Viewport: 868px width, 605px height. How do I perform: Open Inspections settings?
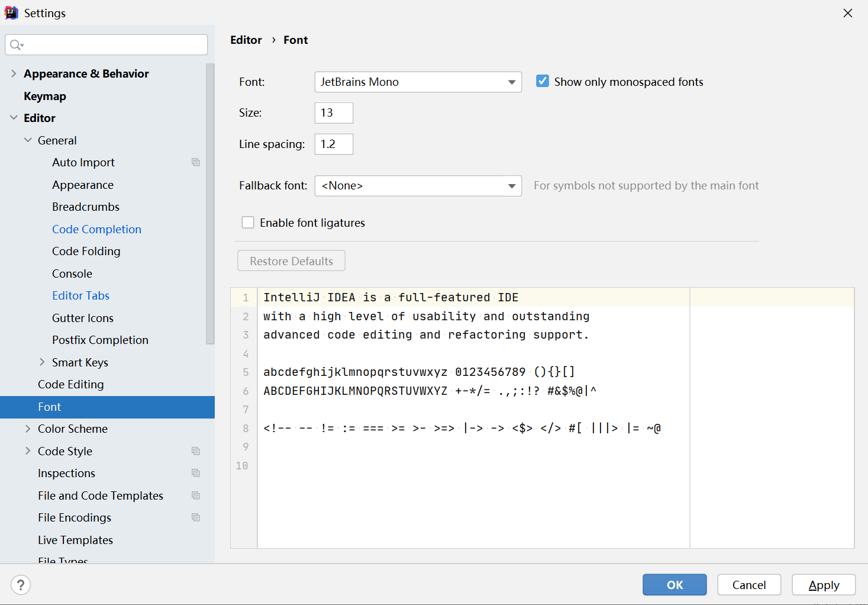66,473
